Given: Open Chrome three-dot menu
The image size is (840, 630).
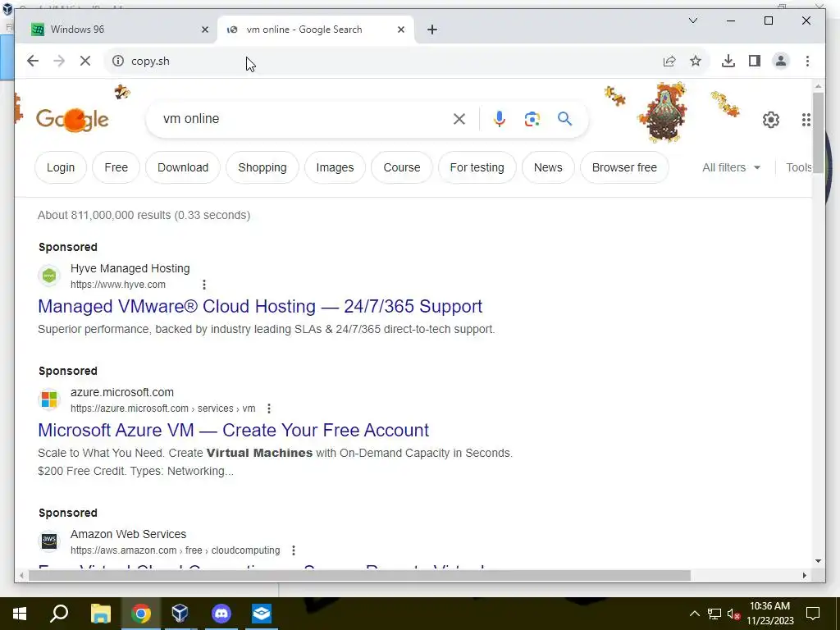Looking at the screenshot, I should click(x=807, y=61).
